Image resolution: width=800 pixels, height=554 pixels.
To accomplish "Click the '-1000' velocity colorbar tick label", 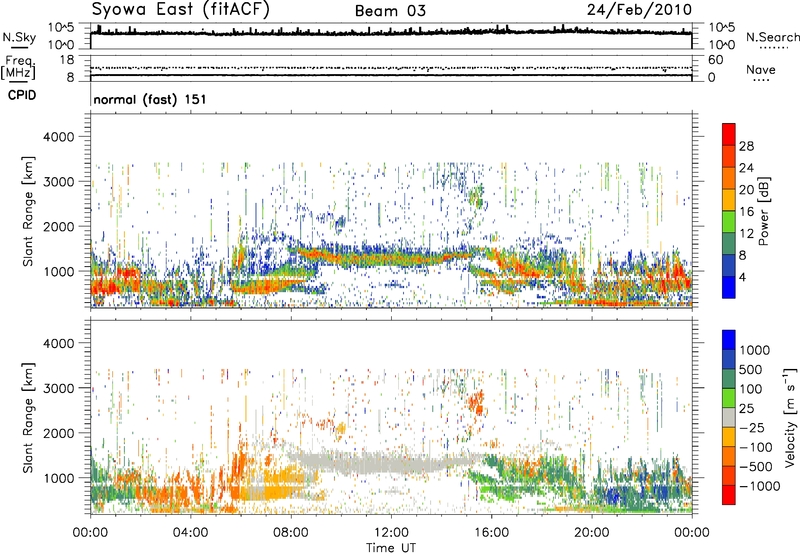I will click(759, 486).
